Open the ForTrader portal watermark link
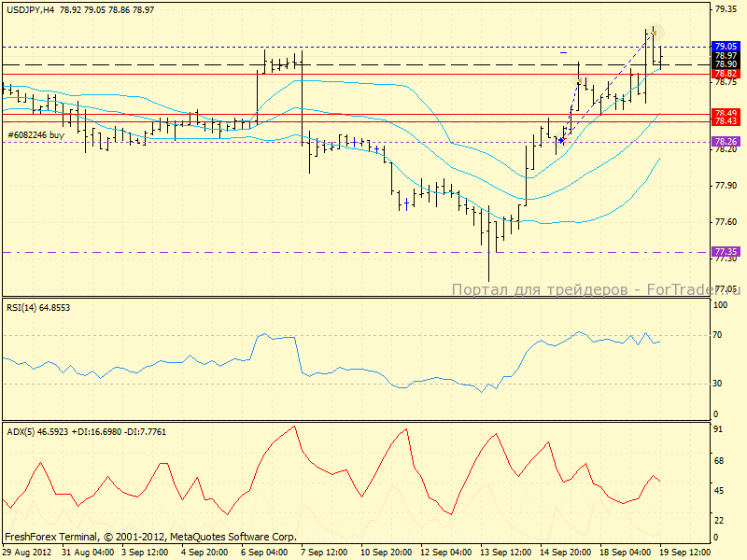 click(594, 290)
